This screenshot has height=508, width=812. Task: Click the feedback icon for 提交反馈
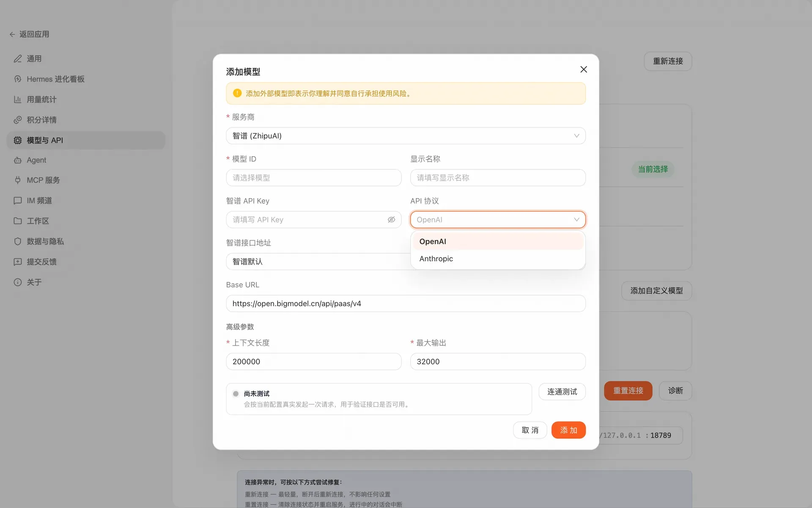click(17, 262)
